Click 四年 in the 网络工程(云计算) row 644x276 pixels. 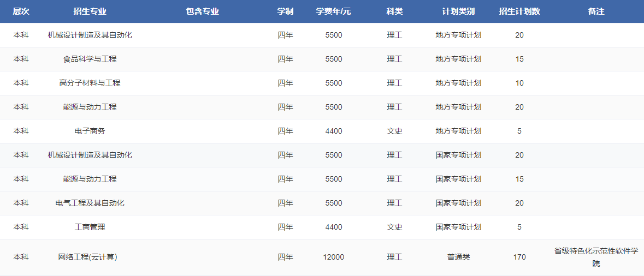(286, 257)
